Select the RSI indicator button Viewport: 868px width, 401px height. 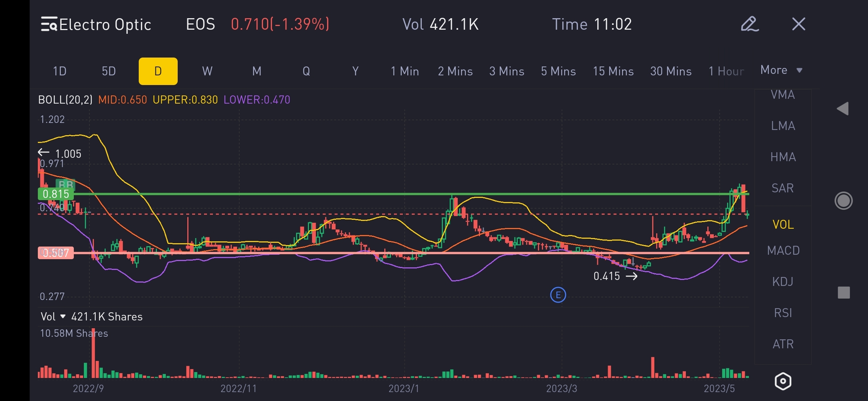pos(783,313)
